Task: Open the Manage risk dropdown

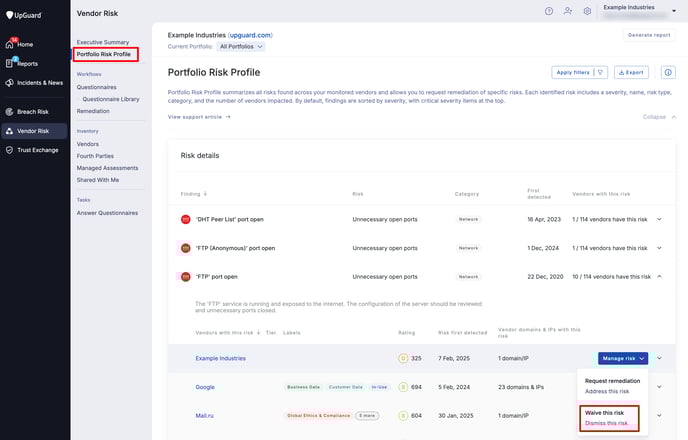Action: [x=623, y=358]
